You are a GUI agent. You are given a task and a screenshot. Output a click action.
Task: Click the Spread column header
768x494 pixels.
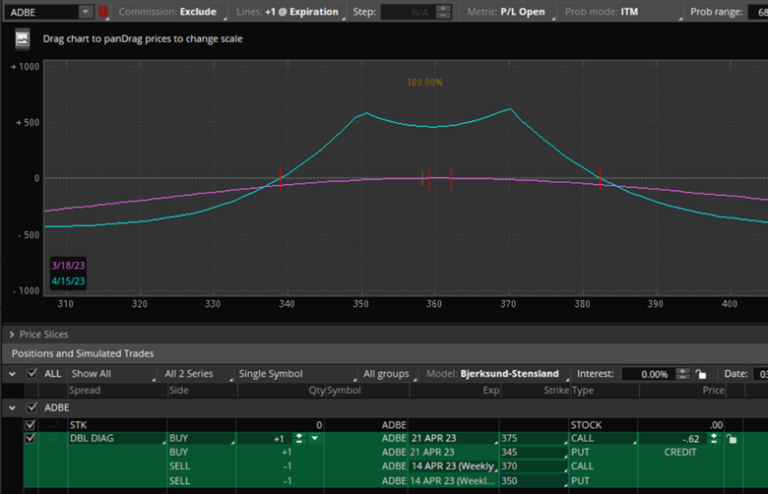(85, 390)
